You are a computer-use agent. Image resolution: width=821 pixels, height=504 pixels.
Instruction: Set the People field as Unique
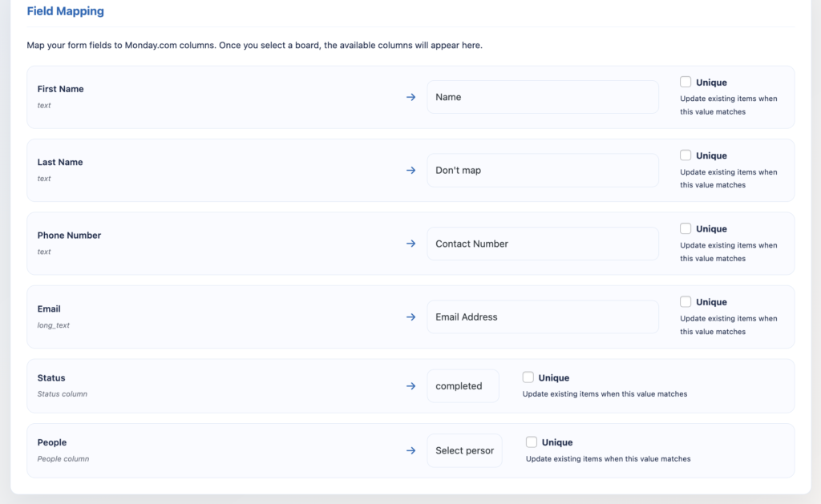pos(532,442)
